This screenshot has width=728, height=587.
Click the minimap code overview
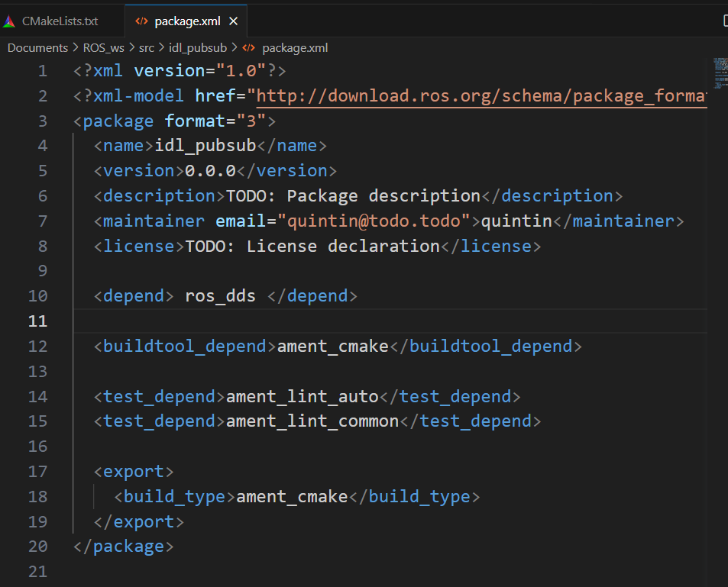pos(720,73)
